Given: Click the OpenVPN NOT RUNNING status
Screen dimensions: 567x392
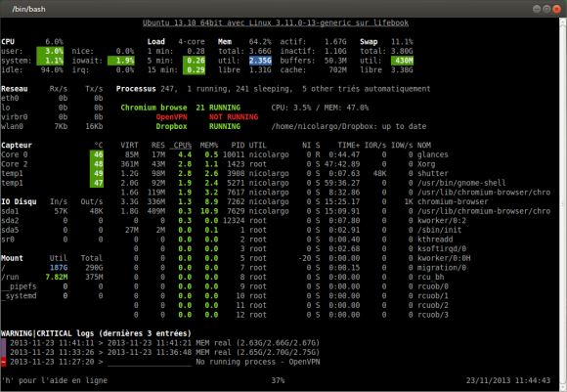Looking at the screenshot, I should coord(234,116).
